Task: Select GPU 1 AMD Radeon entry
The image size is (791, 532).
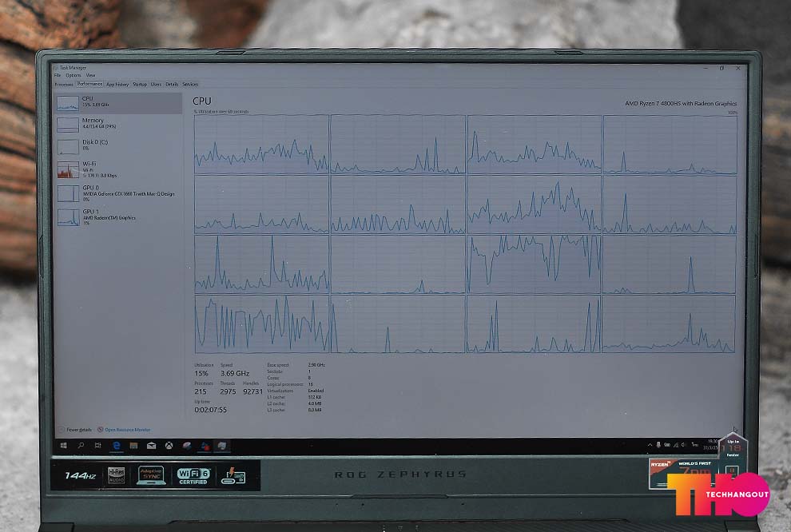Action: 118,217
